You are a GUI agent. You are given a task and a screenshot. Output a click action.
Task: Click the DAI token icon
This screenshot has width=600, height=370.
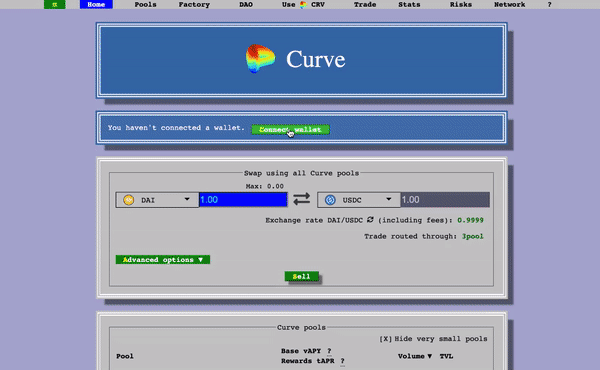click(x=129, y=200)
